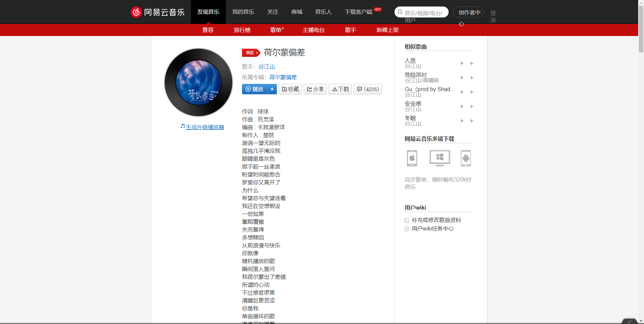Screen dimensions: 644x324
Task: Open the 分享 share option
Action: click(x=315, y=89)
